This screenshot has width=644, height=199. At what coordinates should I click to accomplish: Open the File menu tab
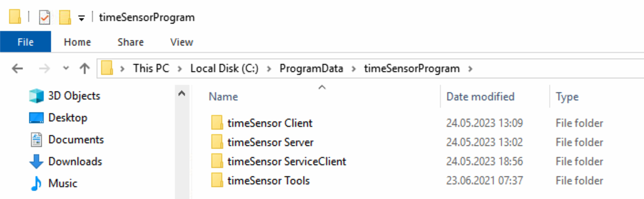coord(26,42)
